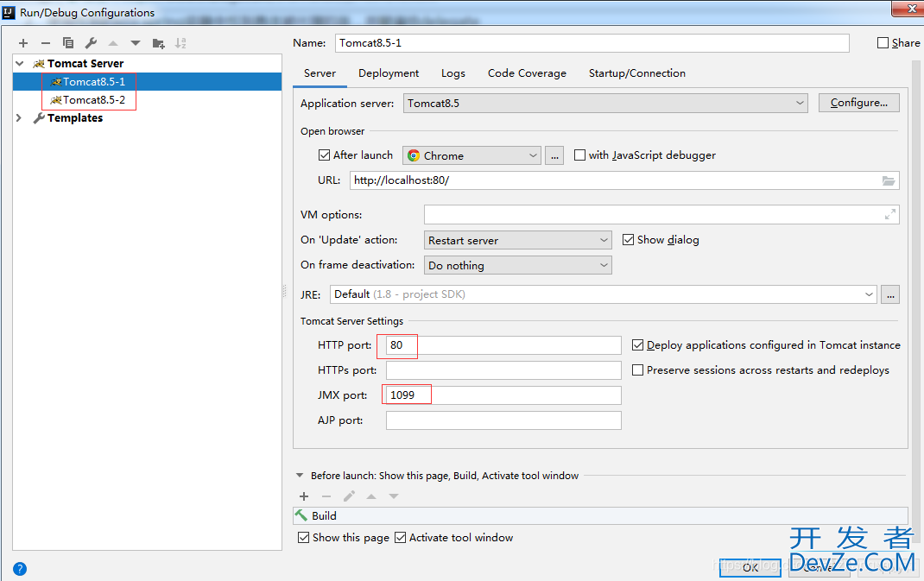Viewport: 924px width, 581px height.
Task: Expand VM options field editor
Action: 889,214
